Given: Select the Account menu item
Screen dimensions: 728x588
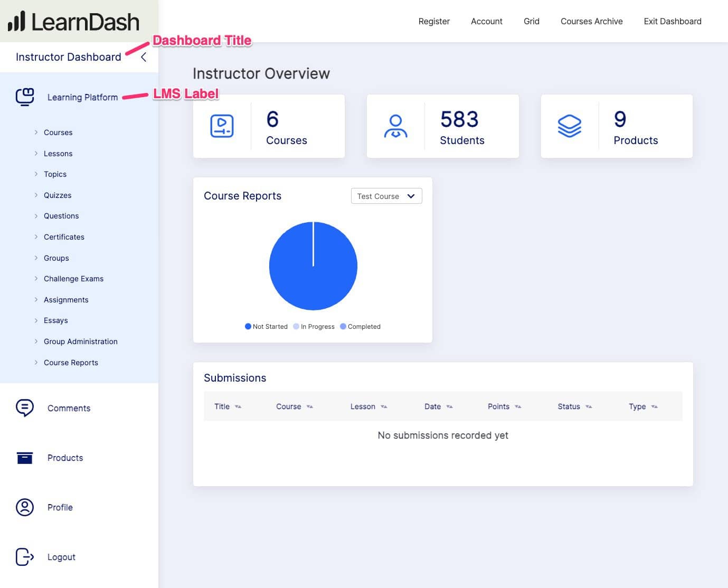Looking at the screenshot, I should [x=486, y=21].
